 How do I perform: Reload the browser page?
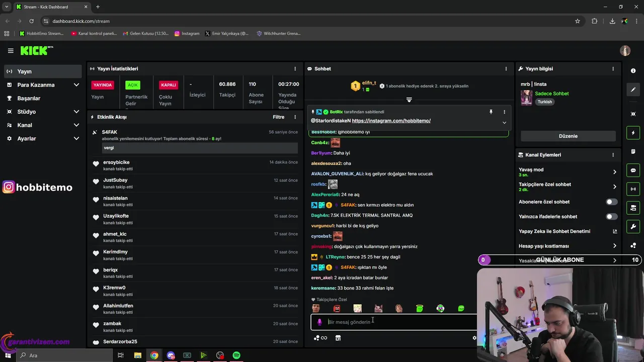point(31,21)
